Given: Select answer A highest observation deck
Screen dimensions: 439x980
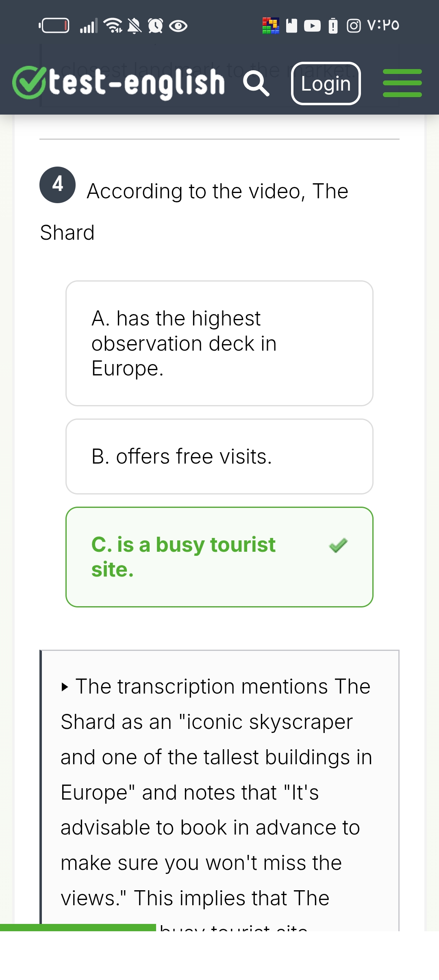Looking at the screenshot, I should pos(219,343).
